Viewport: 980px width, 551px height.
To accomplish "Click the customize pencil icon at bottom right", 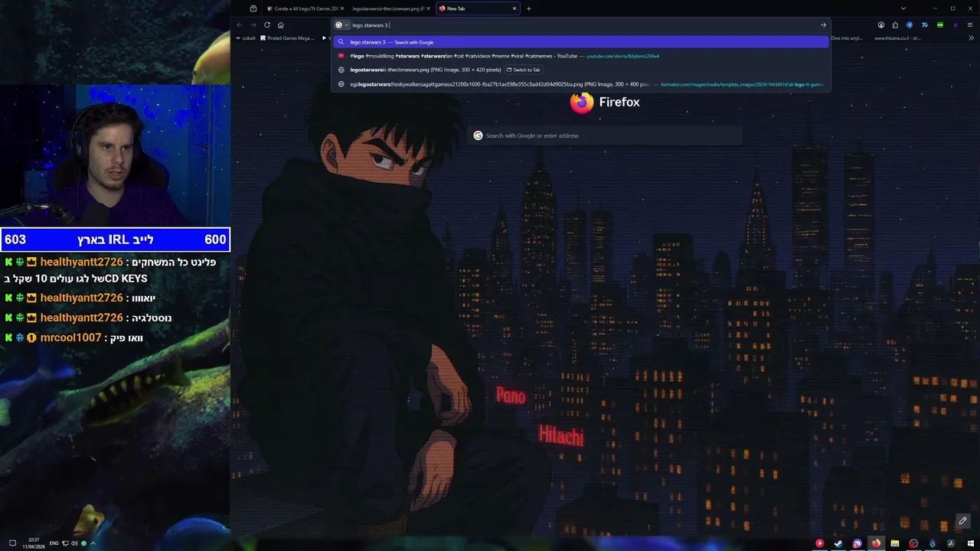I will click(963, 521).
